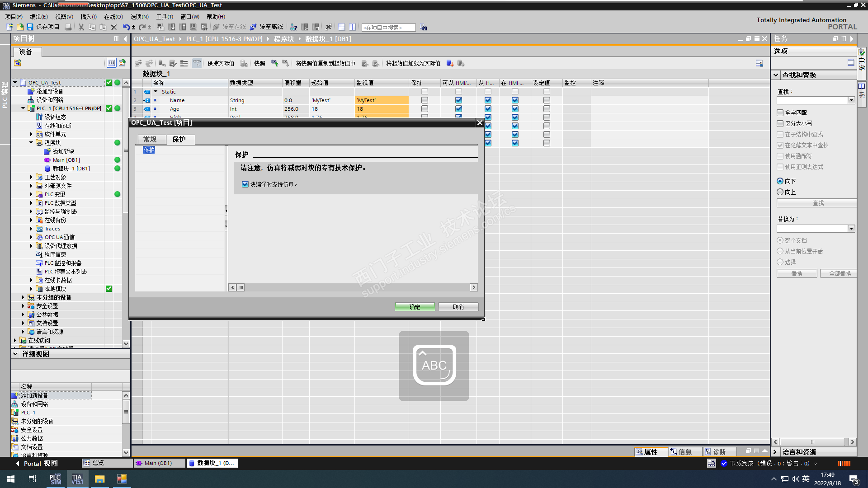Open PLCSIM from Windows taskbar

pos(55,479)
